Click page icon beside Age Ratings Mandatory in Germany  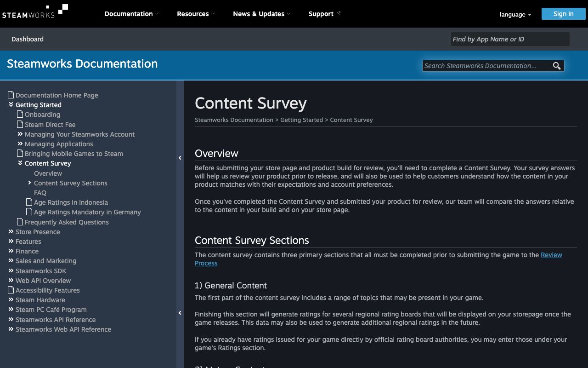(x=29, y=212)
